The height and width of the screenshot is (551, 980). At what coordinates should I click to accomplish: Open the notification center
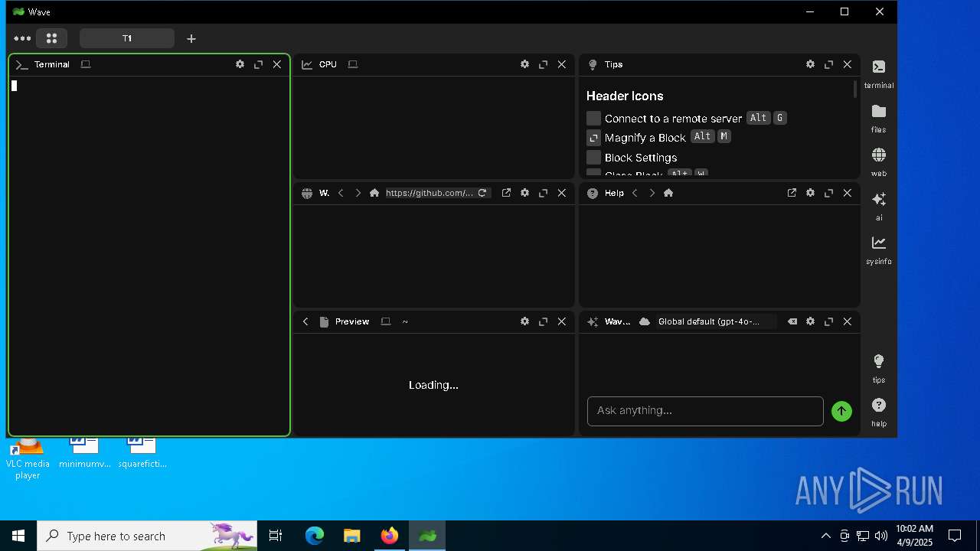955,536
